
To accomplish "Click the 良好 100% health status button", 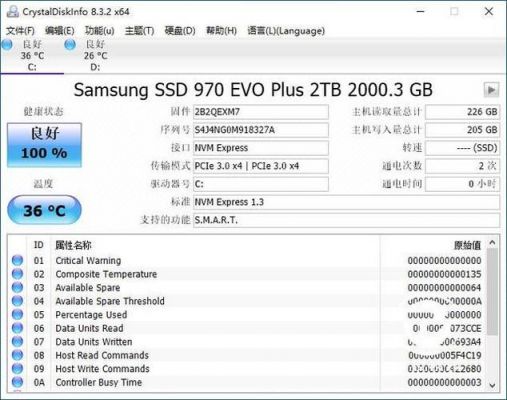I will 44,145.
